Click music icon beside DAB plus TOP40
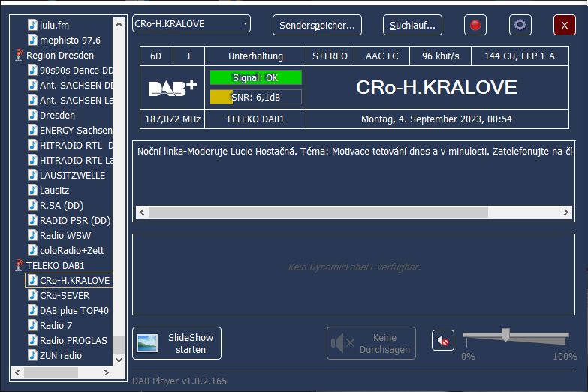The height and width of the screenshot is (392, 588). (32, 310)
